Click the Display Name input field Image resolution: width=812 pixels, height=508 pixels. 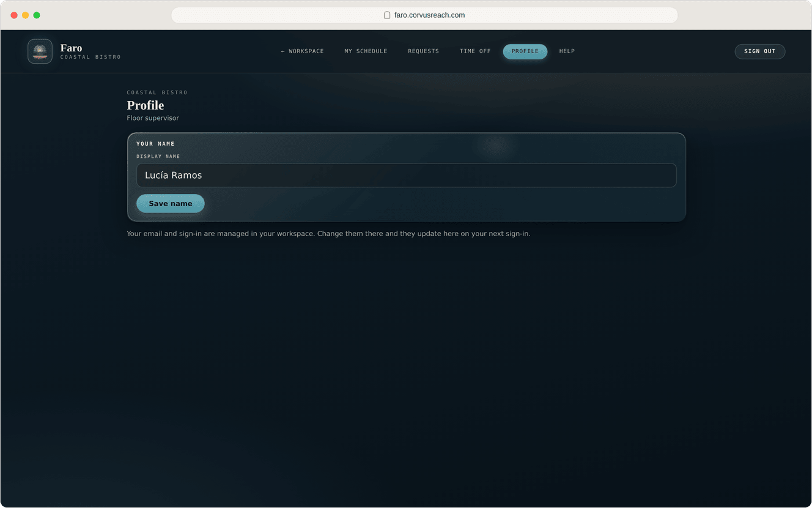coord(407,175)
